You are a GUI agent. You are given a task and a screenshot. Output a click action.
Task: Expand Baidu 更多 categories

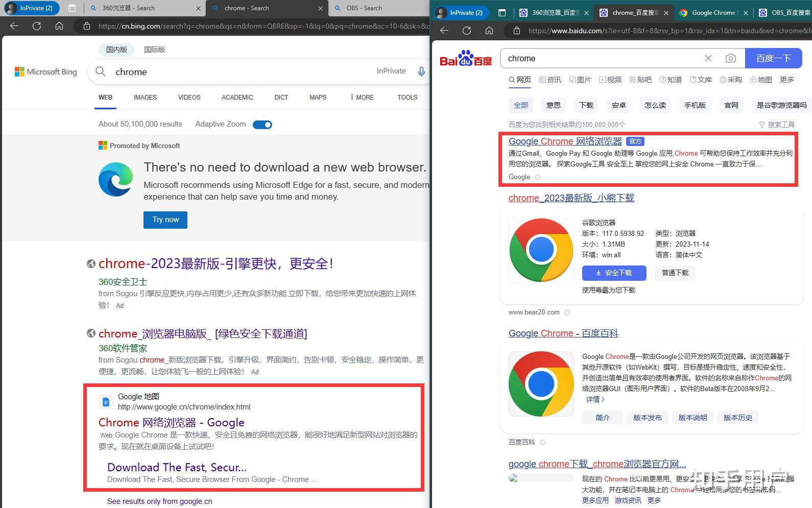(787, 80)
